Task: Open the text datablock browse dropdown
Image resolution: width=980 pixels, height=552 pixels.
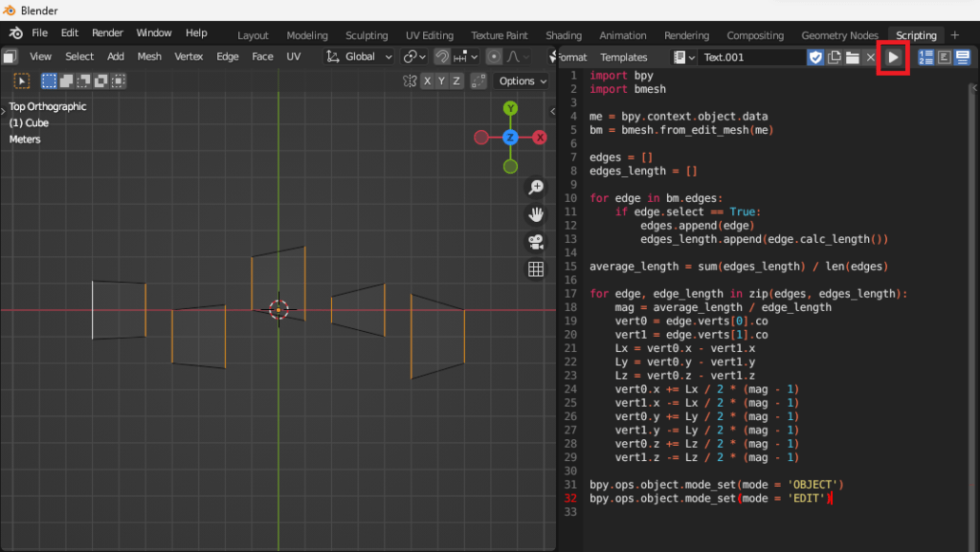Action: 684,57
